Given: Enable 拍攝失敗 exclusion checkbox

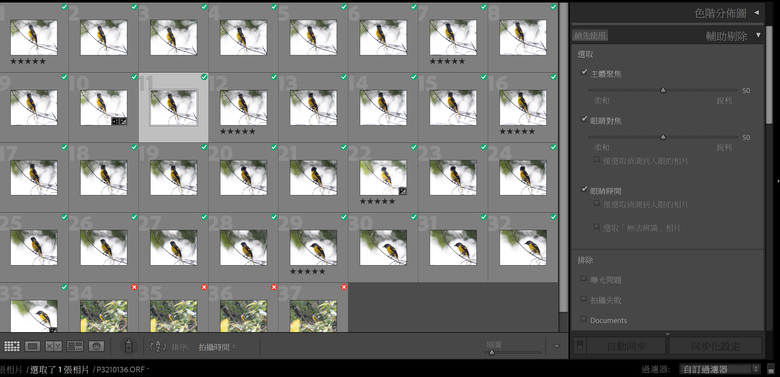Looking at the screenshot, I should tap(584, 299).
